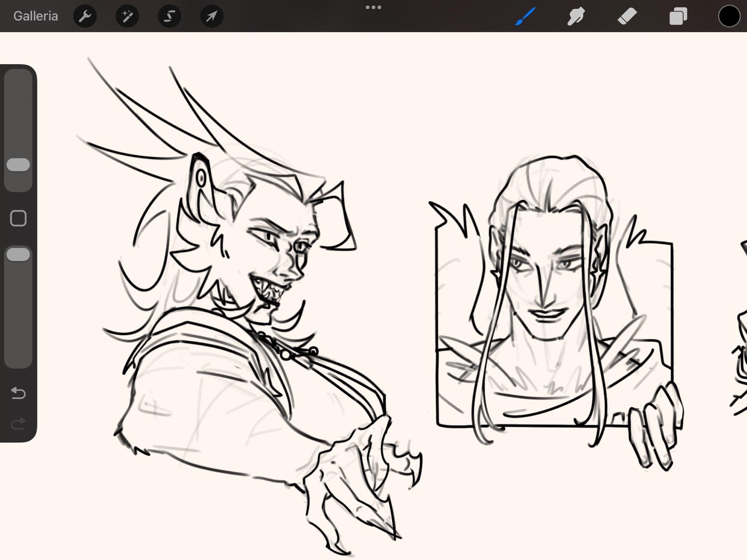This screenshot has height=560, width=747.
Task: Redo the last undone action
Action: pyautogui.click(x=18, y=423)
